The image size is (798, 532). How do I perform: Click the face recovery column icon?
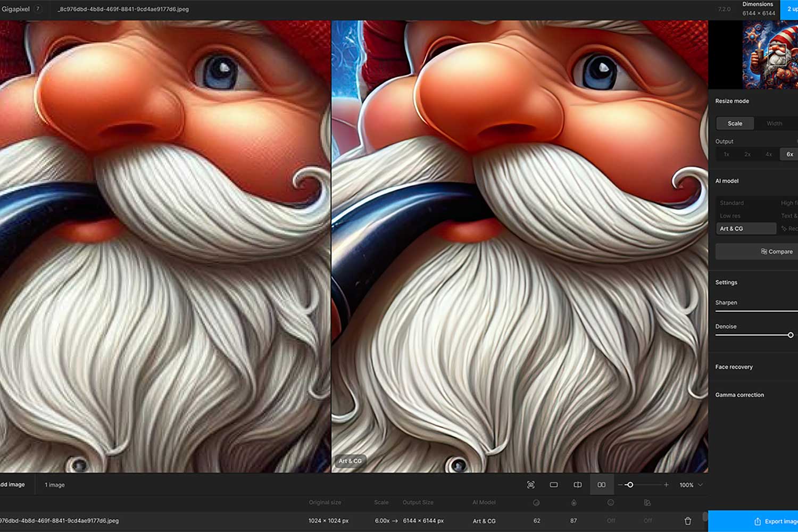pyautogui.click(x=611, y=503)
